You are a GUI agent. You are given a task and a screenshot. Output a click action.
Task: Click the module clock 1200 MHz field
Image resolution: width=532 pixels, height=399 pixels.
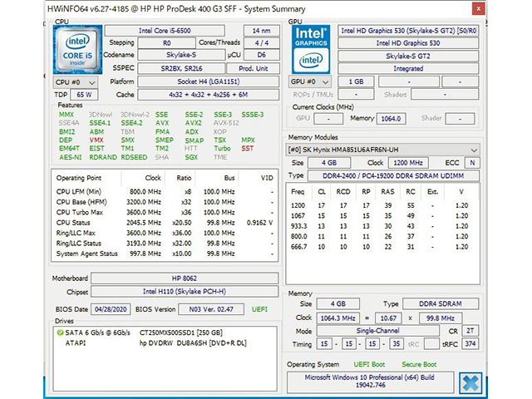[408, 163]
